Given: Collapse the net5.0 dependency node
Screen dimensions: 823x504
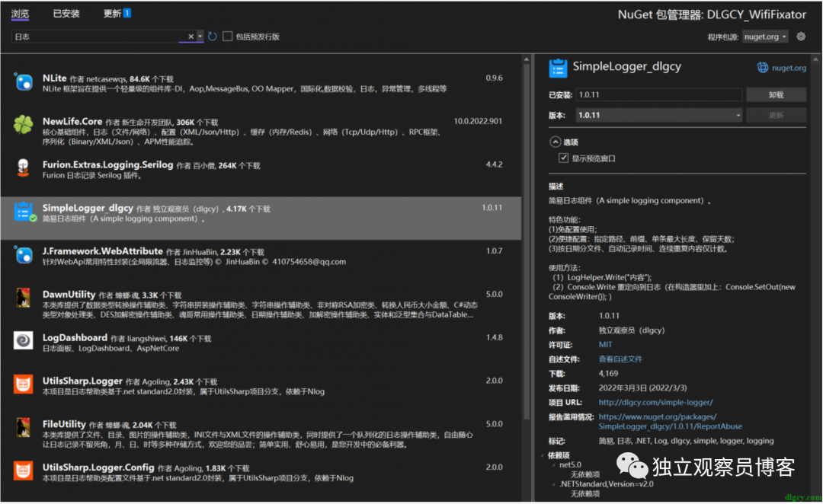Looking at the screenshot, I should (x=553, y=465).
